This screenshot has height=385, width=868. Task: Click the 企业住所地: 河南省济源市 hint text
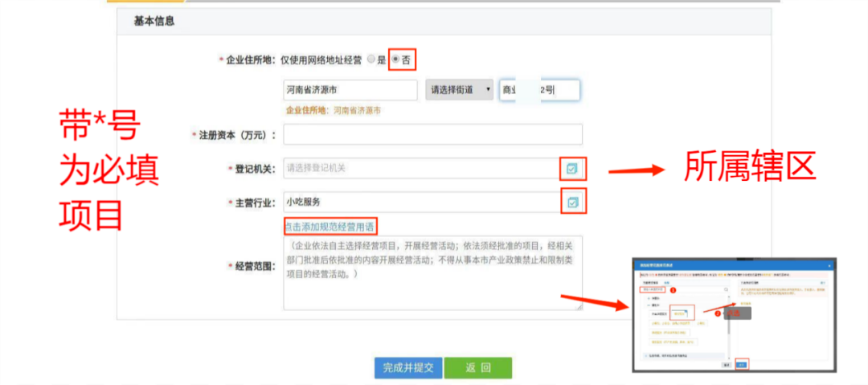click(x=334, y=111)
